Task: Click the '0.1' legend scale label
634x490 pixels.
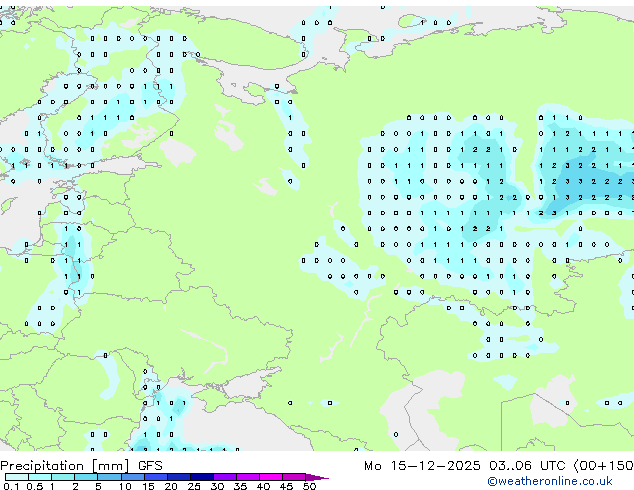Action: [x=11, y=486]
